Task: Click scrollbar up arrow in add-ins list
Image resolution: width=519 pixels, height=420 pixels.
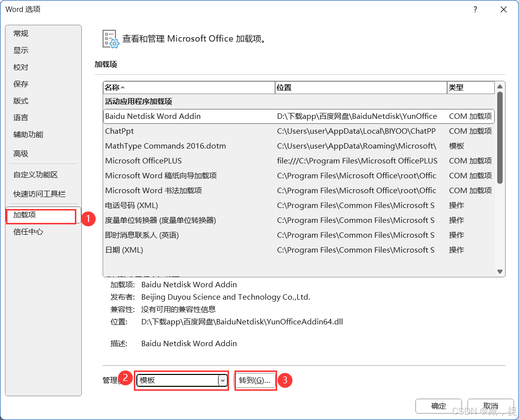Action: point(500,86)
